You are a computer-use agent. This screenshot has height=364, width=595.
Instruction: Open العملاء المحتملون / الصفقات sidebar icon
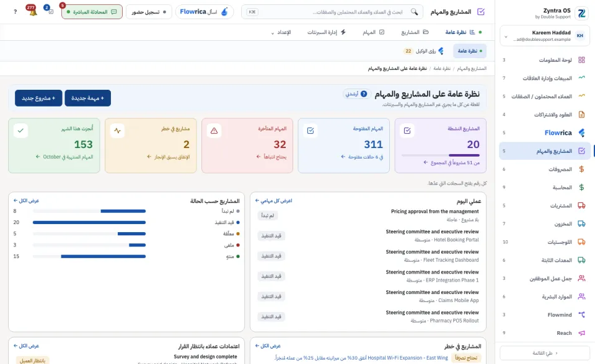(581, 97)
